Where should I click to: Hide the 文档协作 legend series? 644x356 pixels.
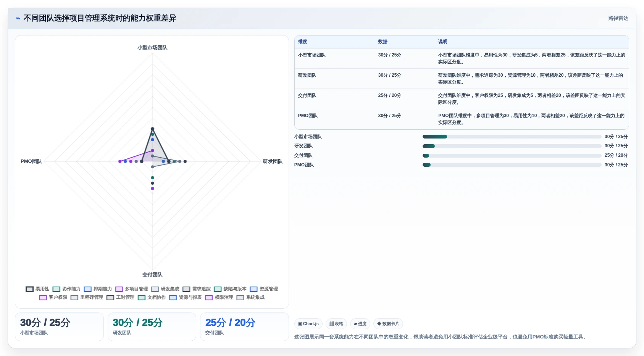[152, 297]
